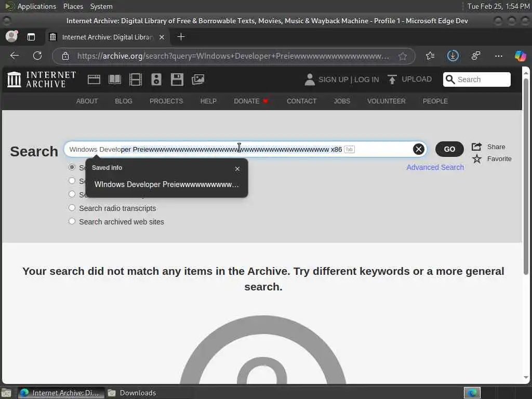Viewport: 532px width, 399px height.
Task: Open the tab actions menu icon
Action: 31,37
